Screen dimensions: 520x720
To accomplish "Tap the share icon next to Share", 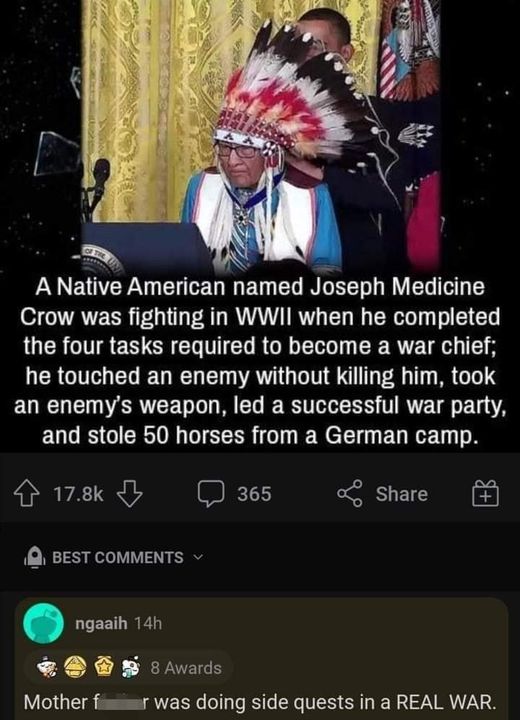I will pyautogui.click(x=350, y=494).
